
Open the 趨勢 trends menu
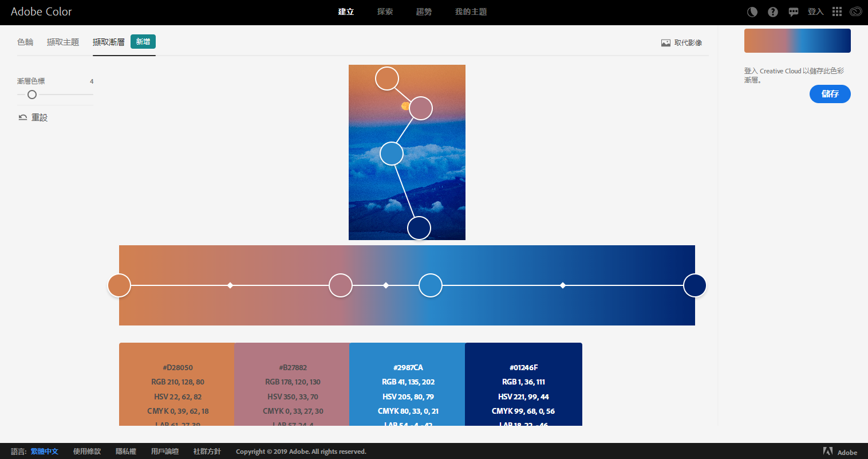tap(424, 12)
